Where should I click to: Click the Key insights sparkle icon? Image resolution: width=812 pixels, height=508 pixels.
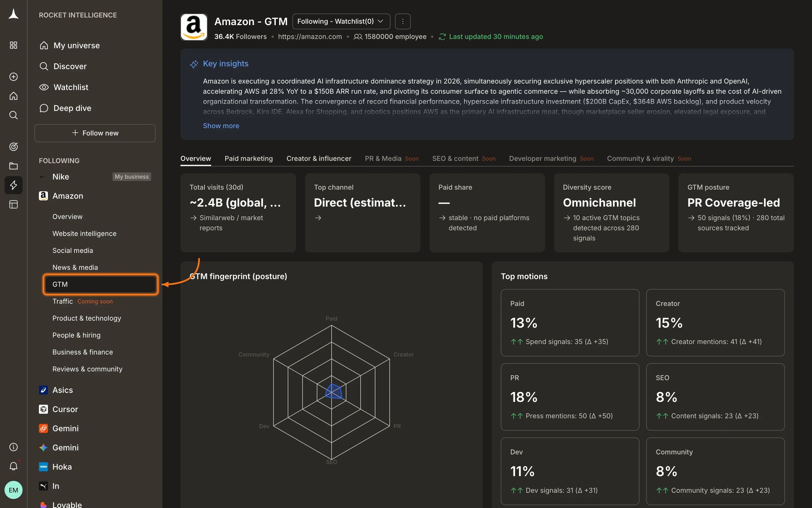(x=194, y=64)
